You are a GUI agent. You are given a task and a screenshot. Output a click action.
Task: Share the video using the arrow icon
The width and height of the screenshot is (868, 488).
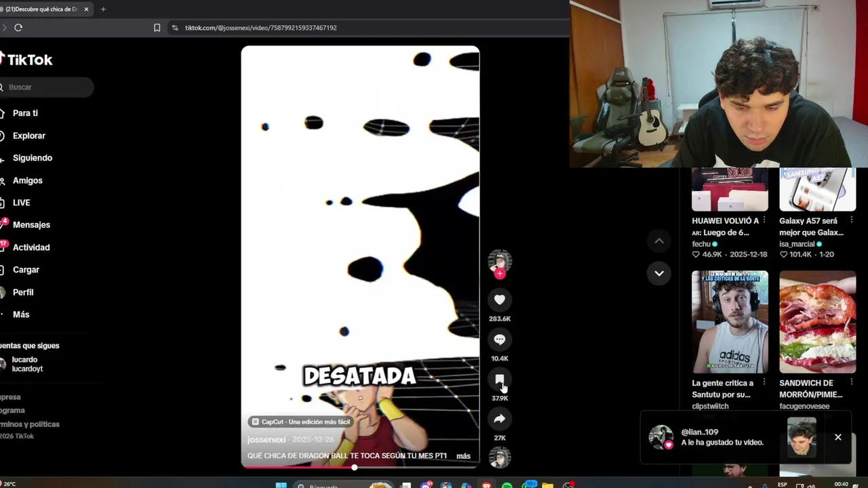[x=500, y=419]
